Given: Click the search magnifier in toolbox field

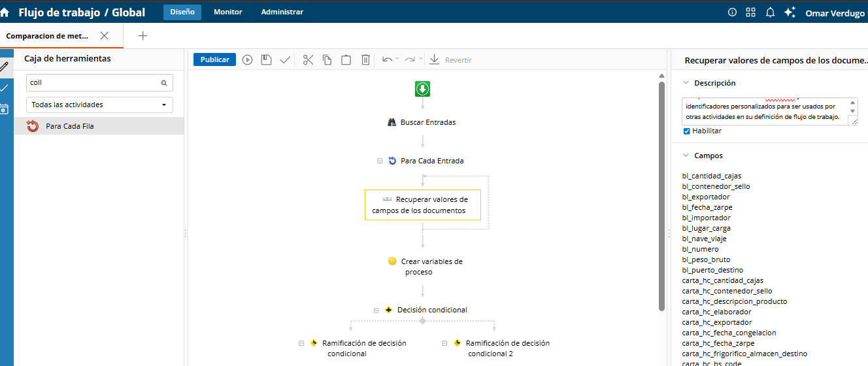Looking at the screenshot, I should point(164,83).
